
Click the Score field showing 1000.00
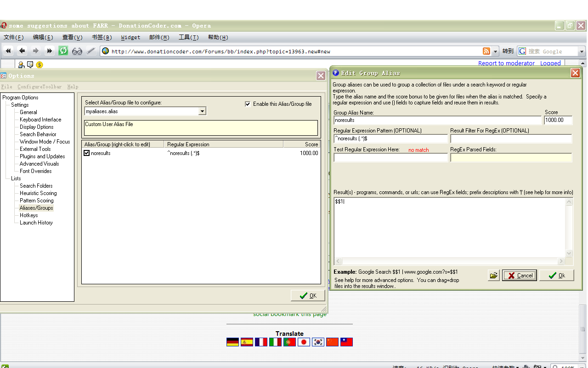[x=558, y=120]
